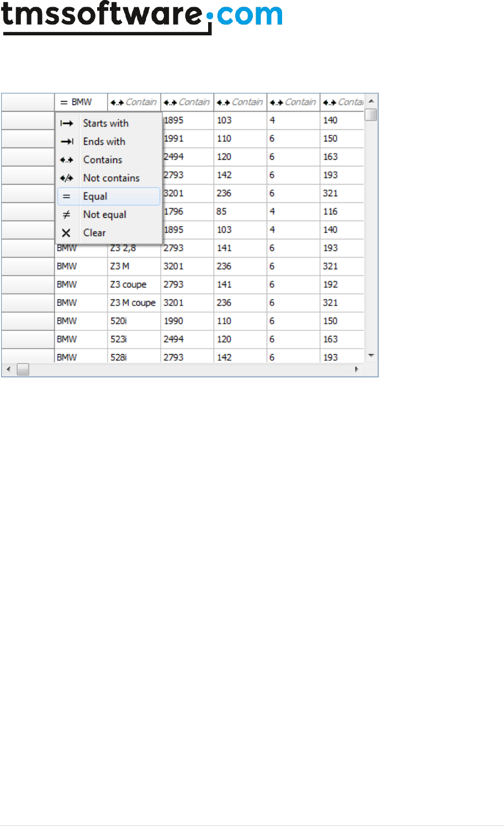The width and height of the screenshot is (504, 826).
Task: Click the down arrow of vertical scrollbar
Action: click(372, 355)
